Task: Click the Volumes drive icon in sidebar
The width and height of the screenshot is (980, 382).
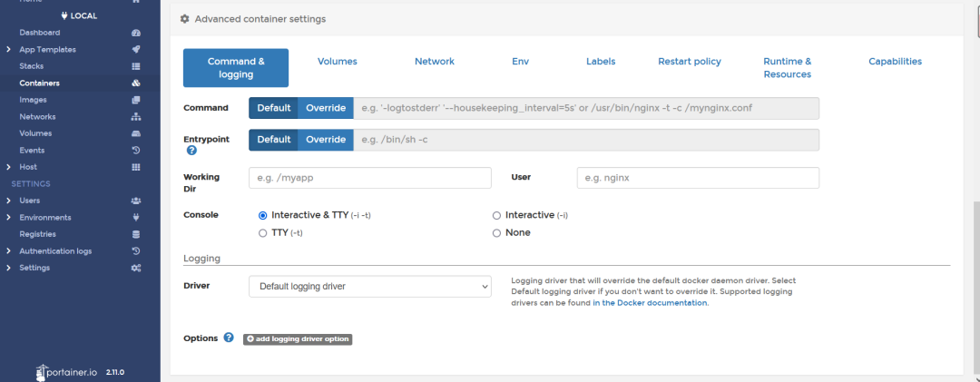Action: (x=135, y=133)
